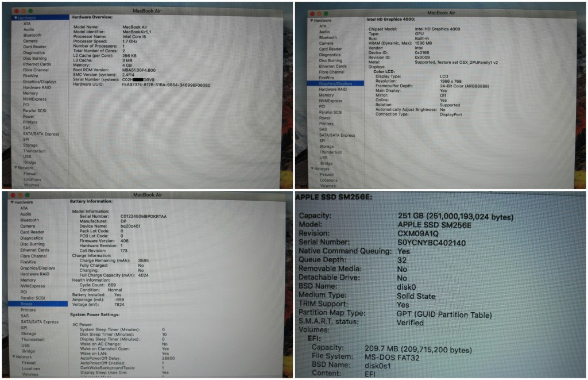Click partition map type "GPT (GUID Partition Table)"

pos(444,314)
